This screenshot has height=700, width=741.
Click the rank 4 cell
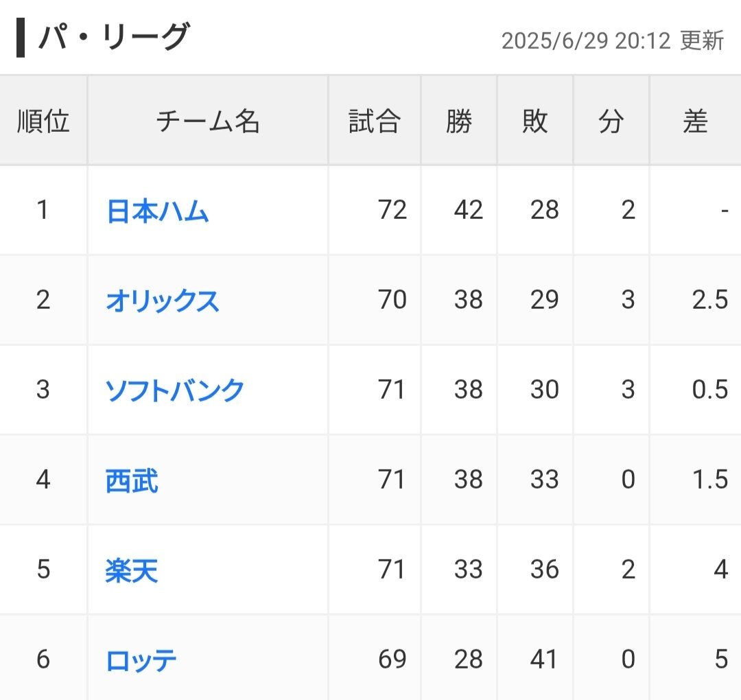point(43,480)
